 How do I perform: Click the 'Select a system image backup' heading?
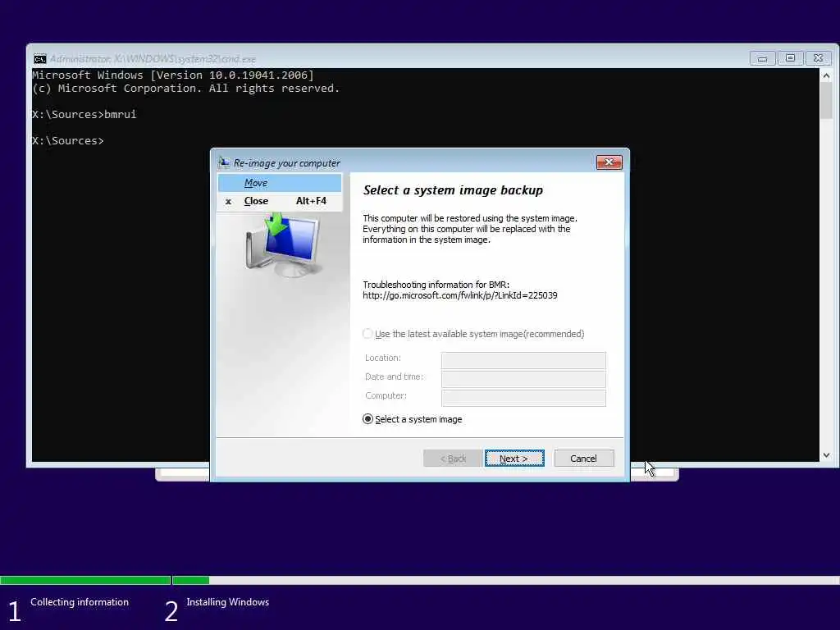click(453, 190)
